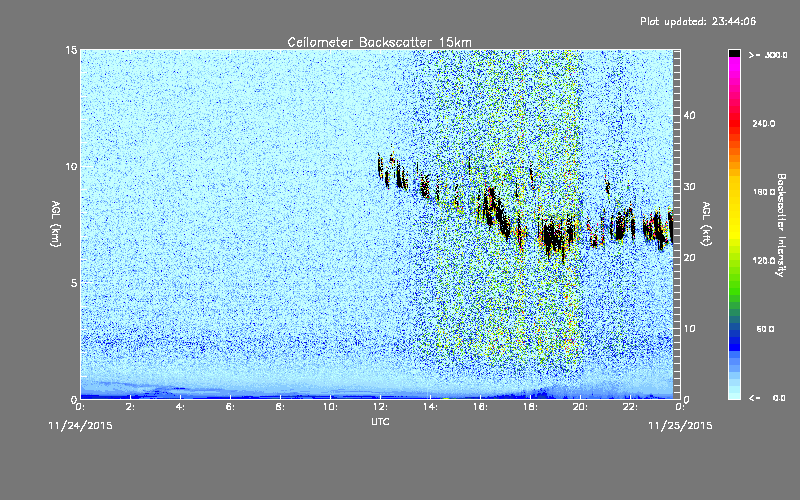Click the 30 kft tick label
This screenshot has width=800, height=500.
click(689, 186)
